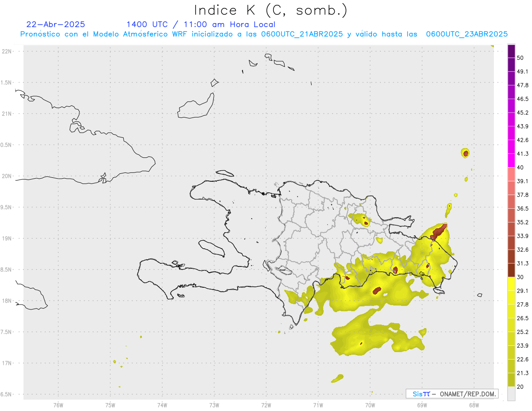The width and height of the screenshot is (532, 411).
Task: Click the colorbar label '27.8'
Action: (523, 305)
